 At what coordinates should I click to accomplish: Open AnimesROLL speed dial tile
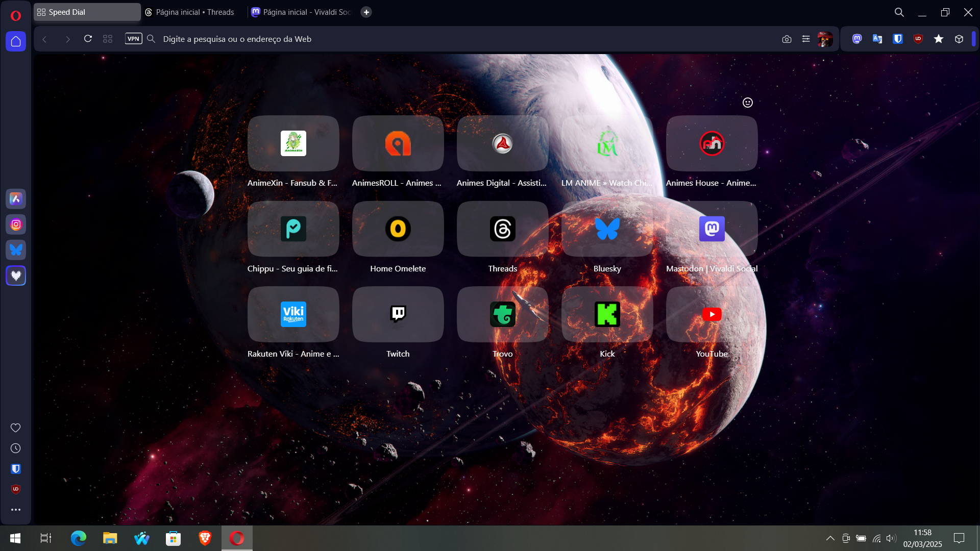pos(398,143)
